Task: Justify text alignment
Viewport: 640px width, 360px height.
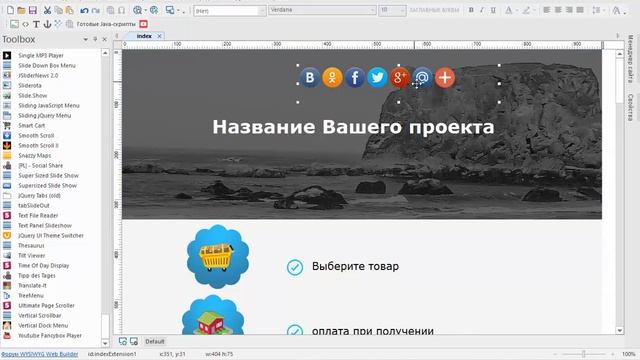Action: (x=580, y=10)
